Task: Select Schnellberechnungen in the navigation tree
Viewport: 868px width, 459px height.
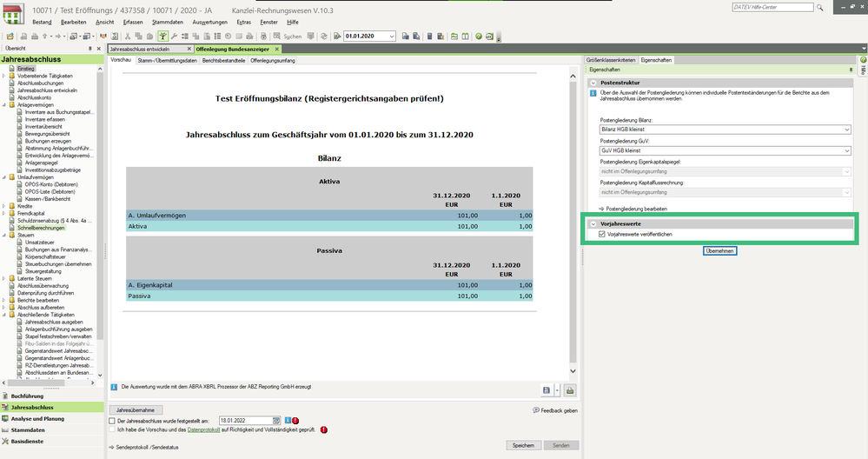Action: click(x=43, y=228)
